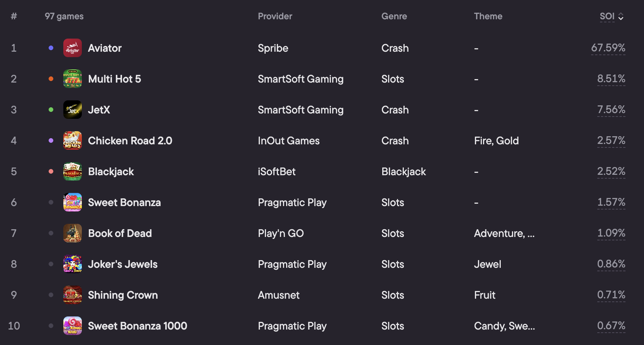Image resolution: width=644 pixels, height=345 pixels.
Task: Toggle the blue dot beside Aviator
Action: [51, 48]
